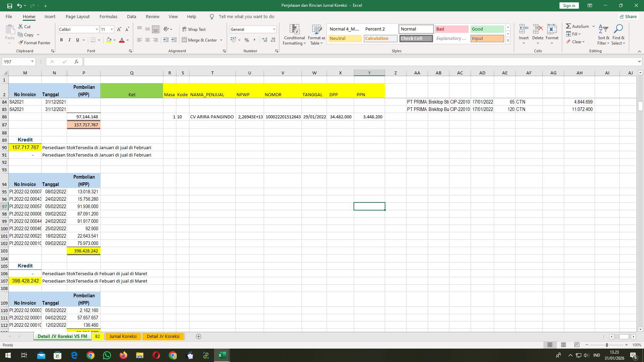The height and width of the screenshot is (362, 644).
Task: Enable right text alignment
Action: coord(155,40)
